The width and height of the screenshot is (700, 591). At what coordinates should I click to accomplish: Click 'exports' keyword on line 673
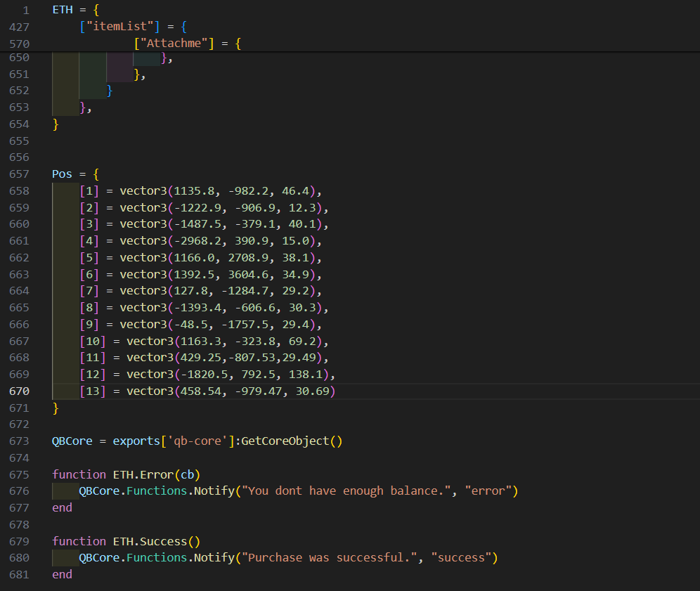coord(136,441)
